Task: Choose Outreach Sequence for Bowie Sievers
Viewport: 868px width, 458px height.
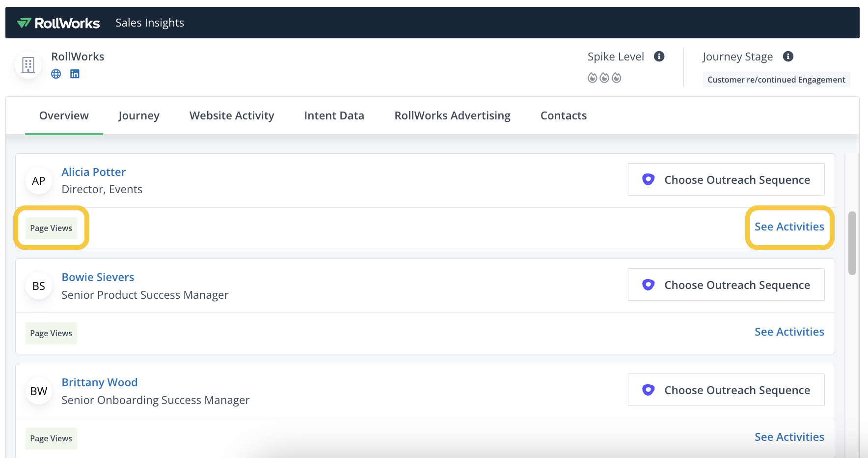Action: click(x=726, y=285)
